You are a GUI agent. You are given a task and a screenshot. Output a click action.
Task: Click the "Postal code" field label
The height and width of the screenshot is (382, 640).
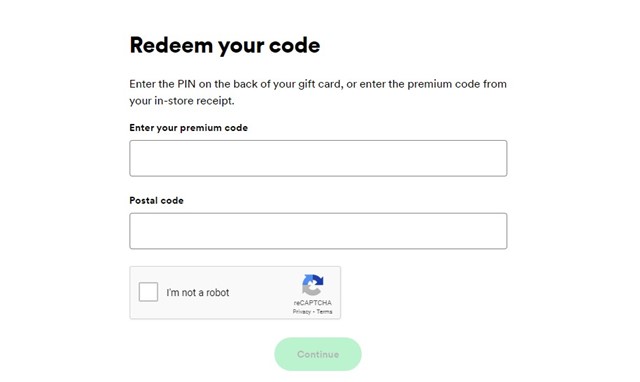click(x=156, y=200)
